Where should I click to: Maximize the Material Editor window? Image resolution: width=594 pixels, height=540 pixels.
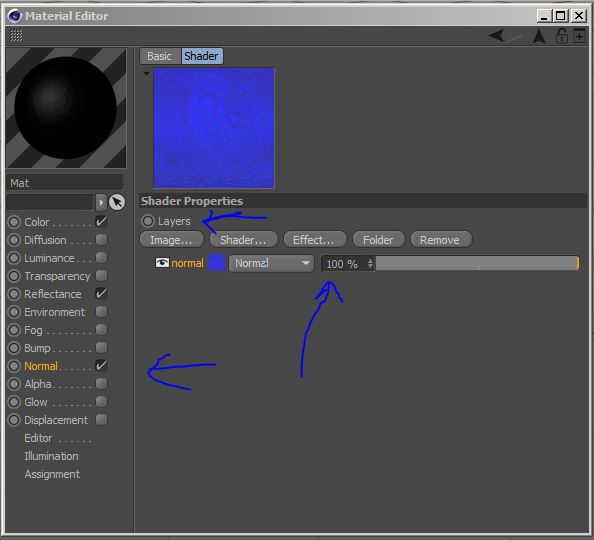coord(561,16)
